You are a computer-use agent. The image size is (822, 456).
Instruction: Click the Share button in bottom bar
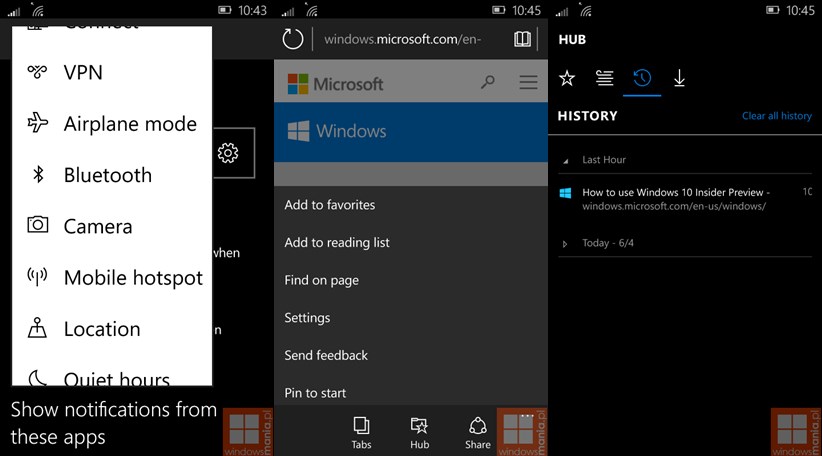pos(478,433)
